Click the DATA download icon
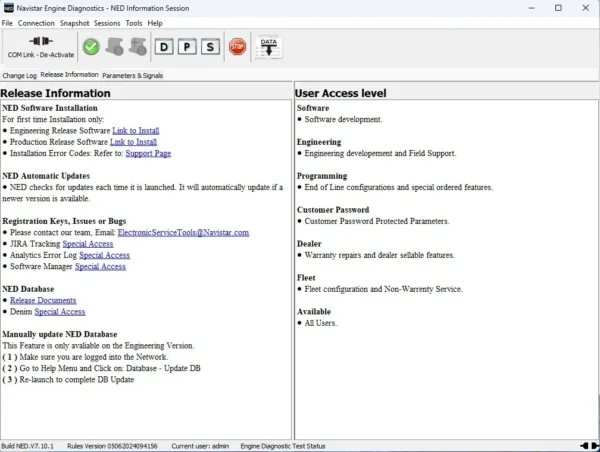This screenshot has height=452, width=600. pyautogui.click(x=269, y=47)
